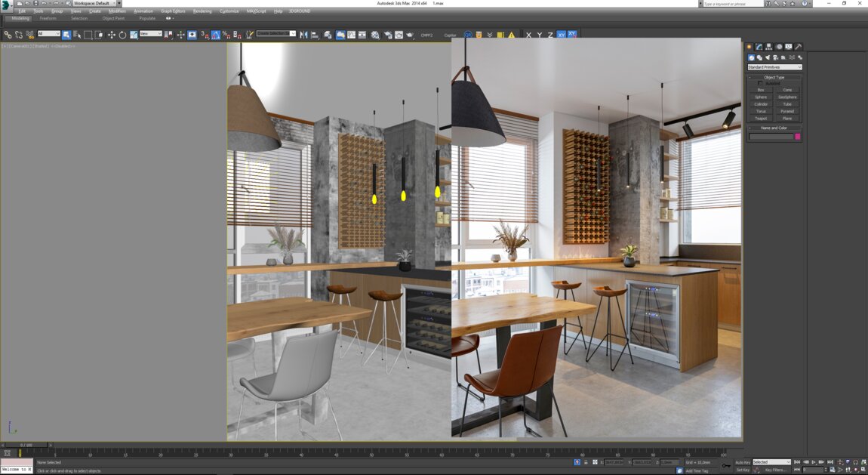868x475 pixels.
Task: Open the Rendering menu
Action: click(202, 11)
